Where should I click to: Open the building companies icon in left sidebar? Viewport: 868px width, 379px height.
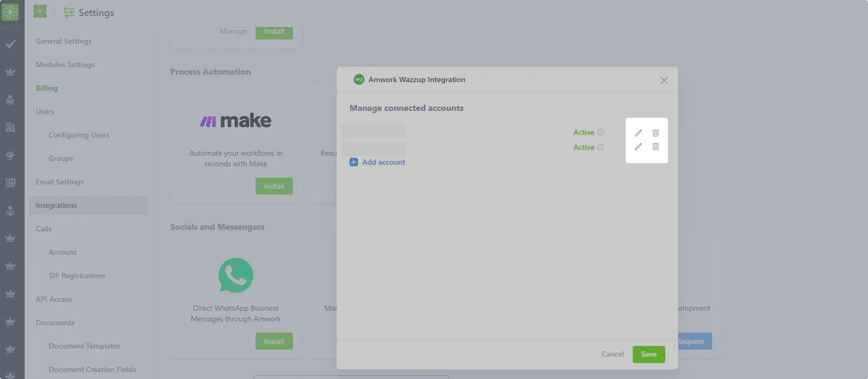10,127
